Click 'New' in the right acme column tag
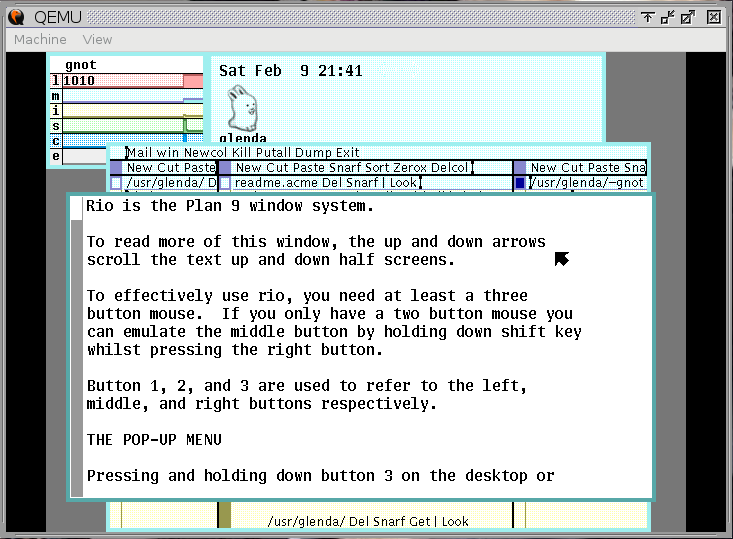Screen dimensions: 733x539 coord(544,167)
